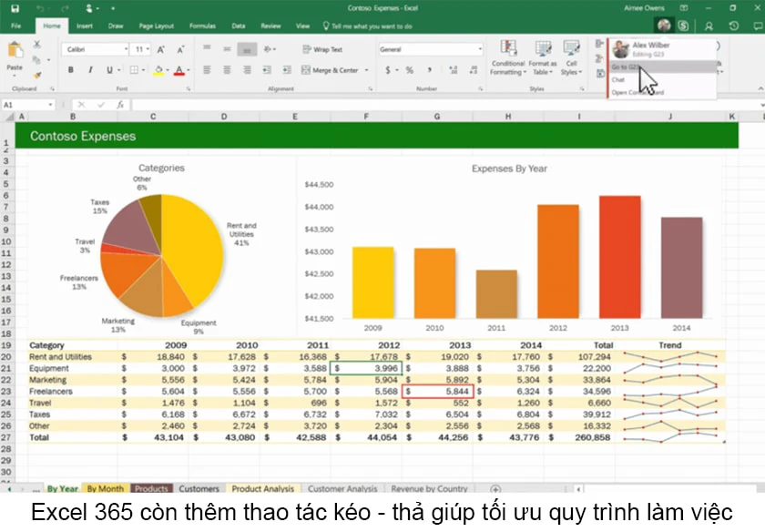
Task: Apply percent style format
Action: pos(409,70)
